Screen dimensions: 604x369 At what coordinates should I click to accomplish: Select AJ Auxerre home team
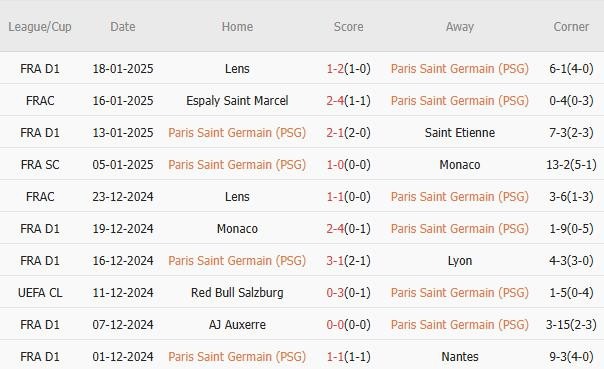tap(237, 324)
